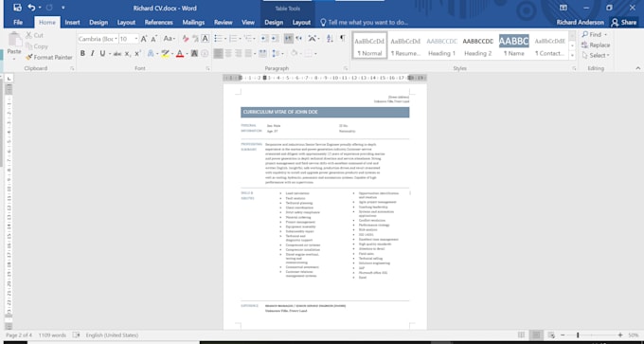Go to the Review tab

point(223,23)
